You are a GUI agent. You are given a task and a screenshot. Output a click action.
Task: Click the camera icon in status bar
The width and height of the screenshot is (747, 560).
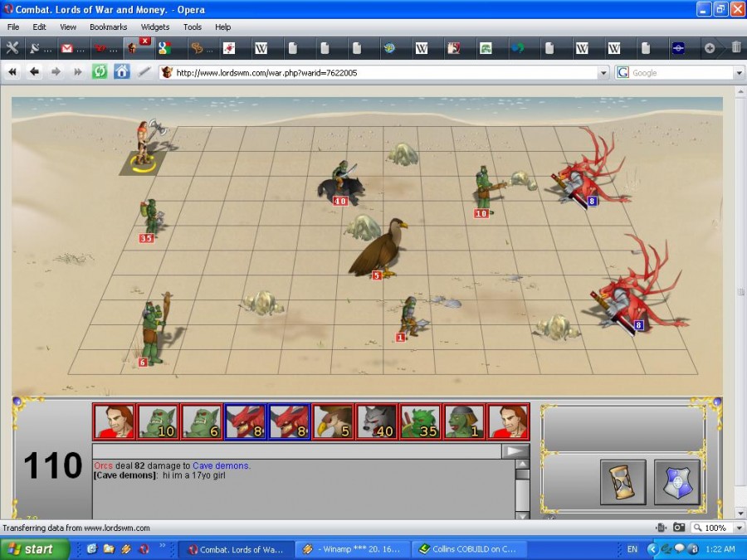678,528
